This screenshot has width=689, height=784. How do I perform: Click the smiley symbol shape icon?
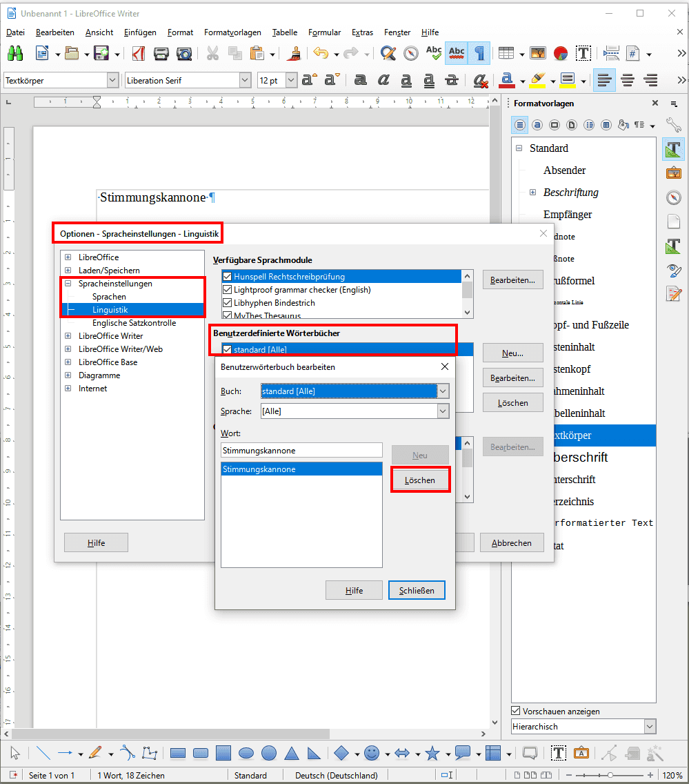pyautogui.click(x=371, y=753)
